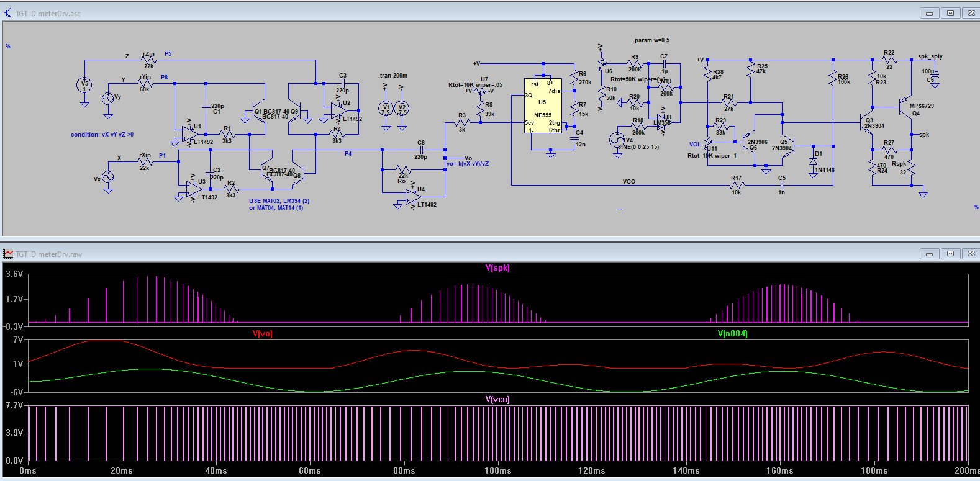The width and height of the screenshot is (980, 481).
Task: Select the V5 voltage source symbol
Action: pos(84,84)
